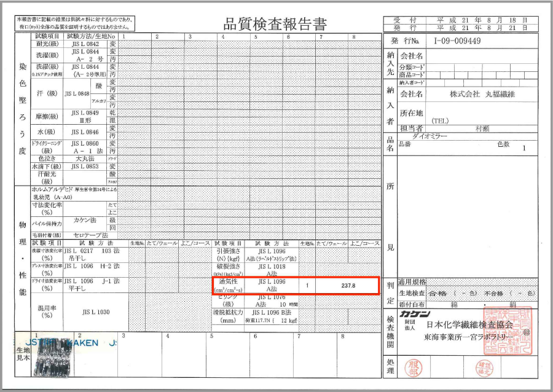Select issue number I-09-009449
553x392 pixels.
[x=457, y=41]
